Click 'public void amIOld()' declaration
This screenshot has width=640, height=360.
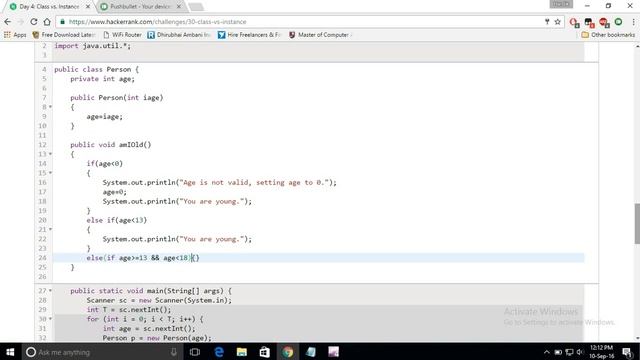click(x=111, y=144)
